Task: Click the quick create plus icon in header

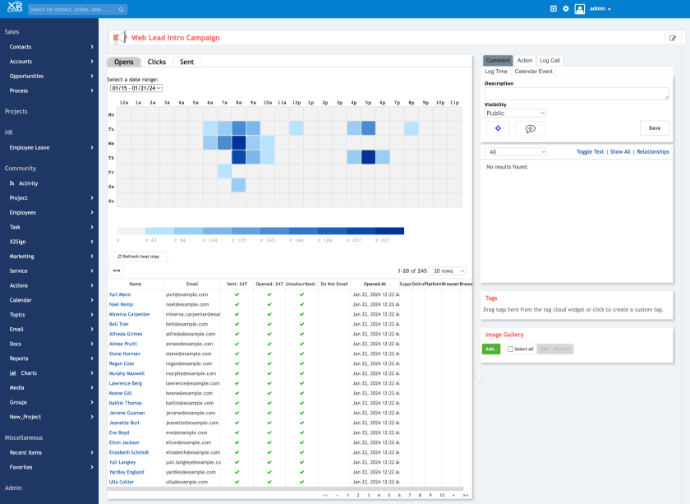Action: click(554, 9)
